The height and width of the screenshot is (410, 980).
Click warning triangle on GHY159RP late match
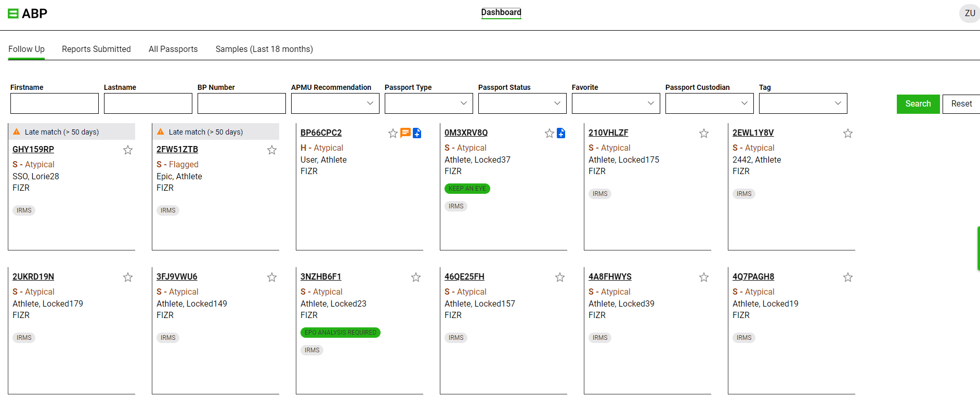click(17, 132)
